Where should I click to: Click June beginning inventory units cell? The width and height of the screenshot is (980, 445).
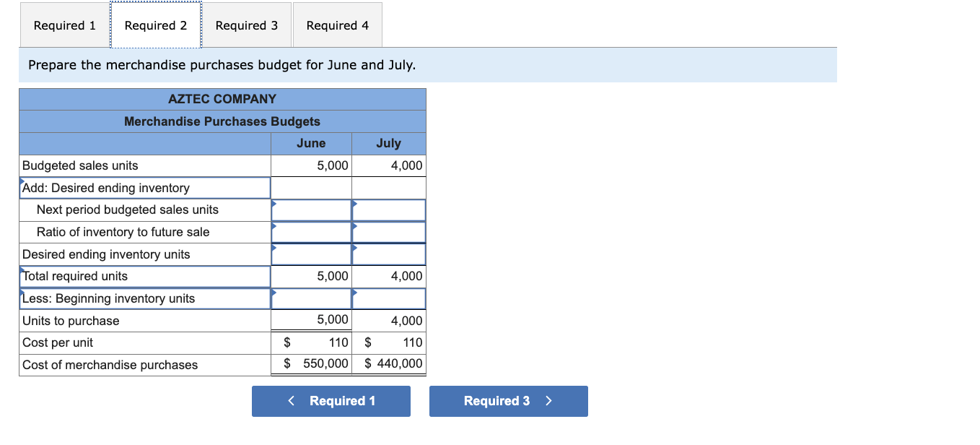tap(310, 298)
